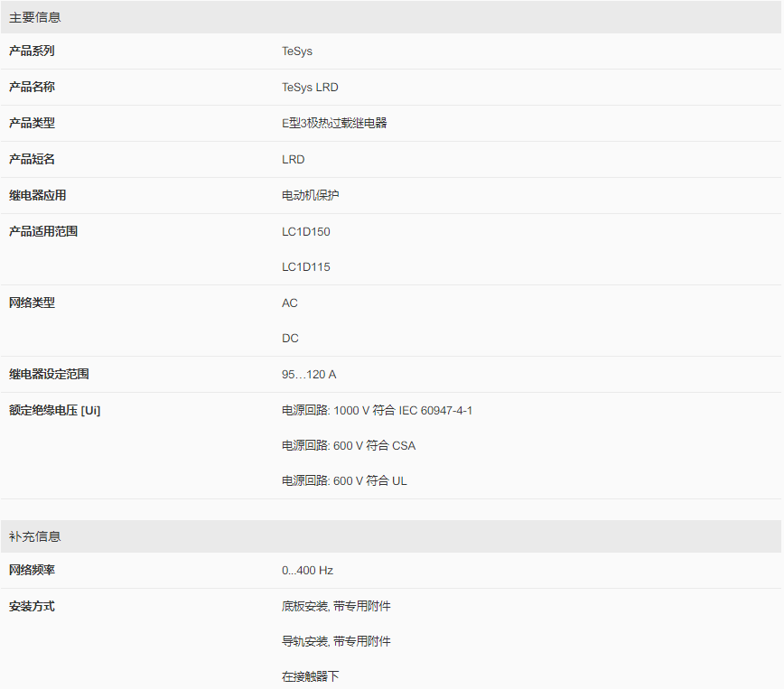Click 底板安装, 带专用附件 mounting option text
This screenshot has height=689, width=784.
pos(336,607)
